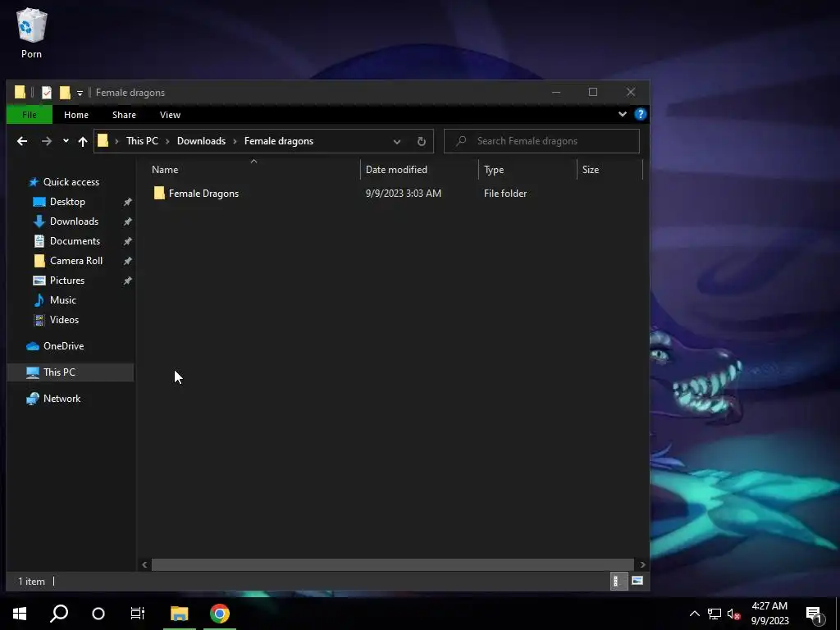Viewport: 840px width, 630px height.
Task: Open Pictures in the navigation pane
Action: click(67, 281)
